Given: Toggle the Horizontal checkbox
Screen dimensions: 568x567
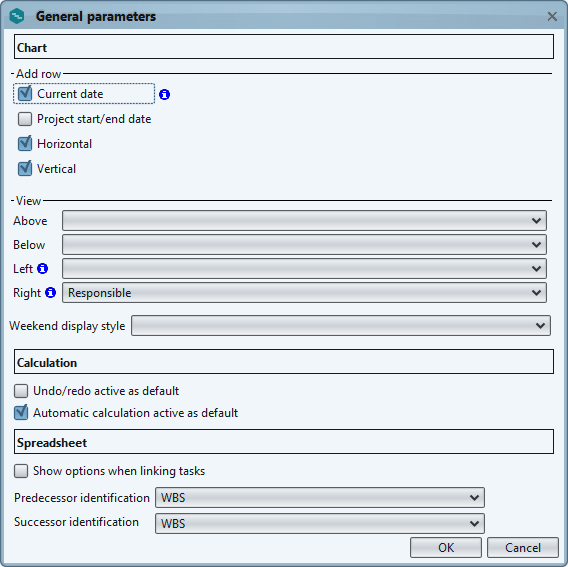Looking at the screenshot, I should (x=25, y=144).
